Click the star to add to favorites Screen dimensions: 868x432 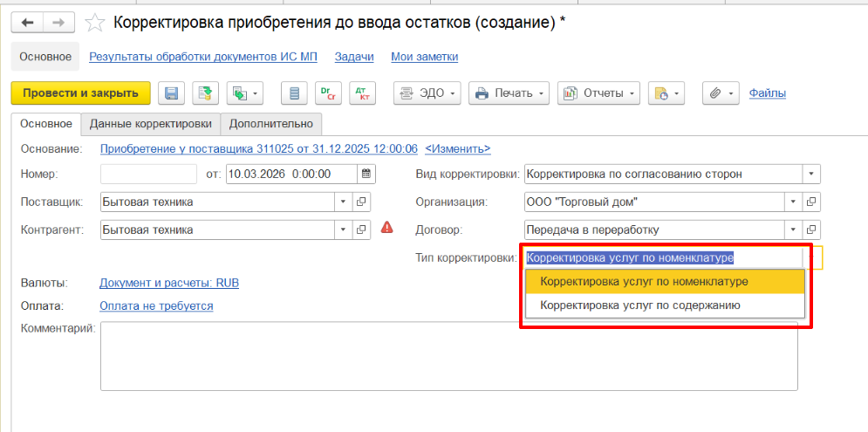pyautogui.click(x=97, y=23)
